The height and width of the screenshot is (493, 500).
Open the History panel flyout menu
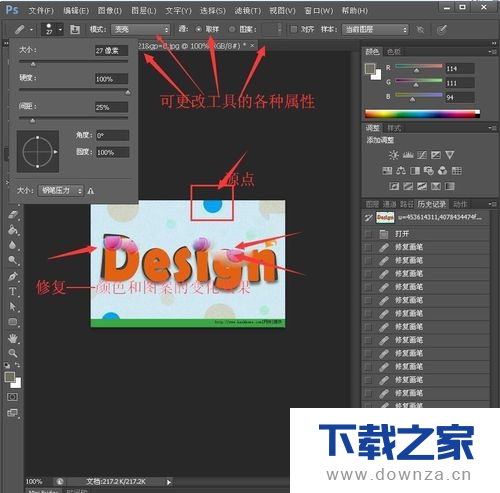[x=492, y=204]
